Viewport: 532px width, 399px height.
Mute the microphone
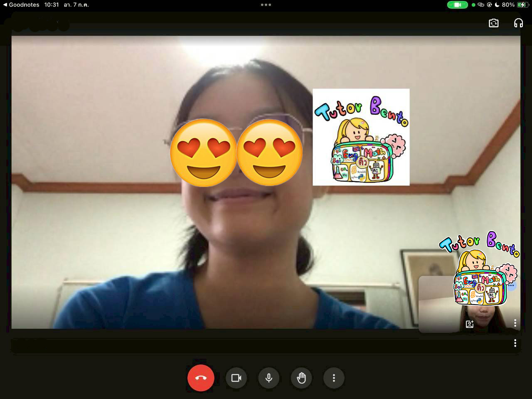pos(269,378)
